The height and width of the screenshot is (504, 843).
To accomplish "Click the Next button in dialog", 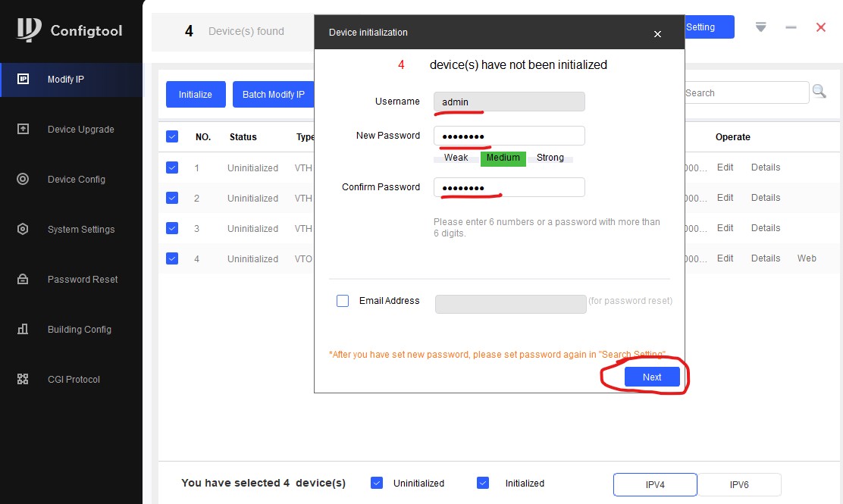I will point(652,377).
